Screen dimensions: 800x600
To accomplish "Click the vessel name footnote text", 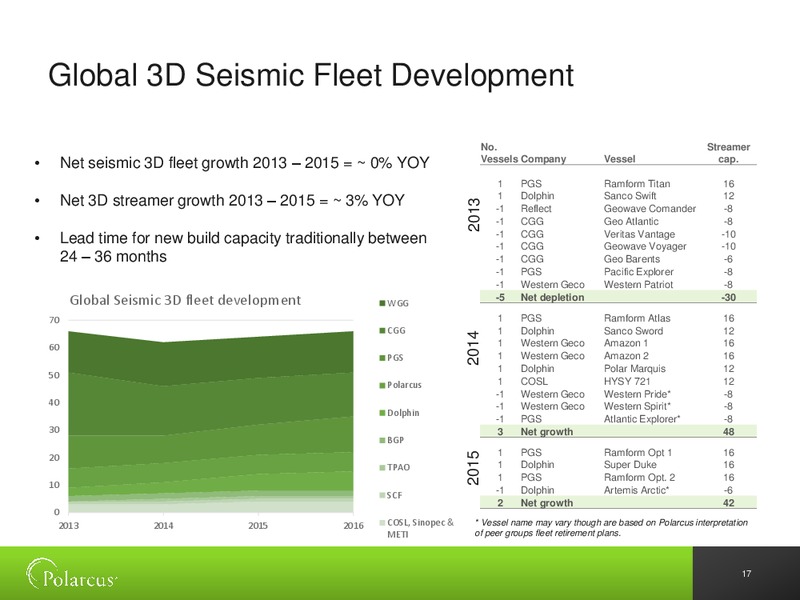I will tap(611, 528).
